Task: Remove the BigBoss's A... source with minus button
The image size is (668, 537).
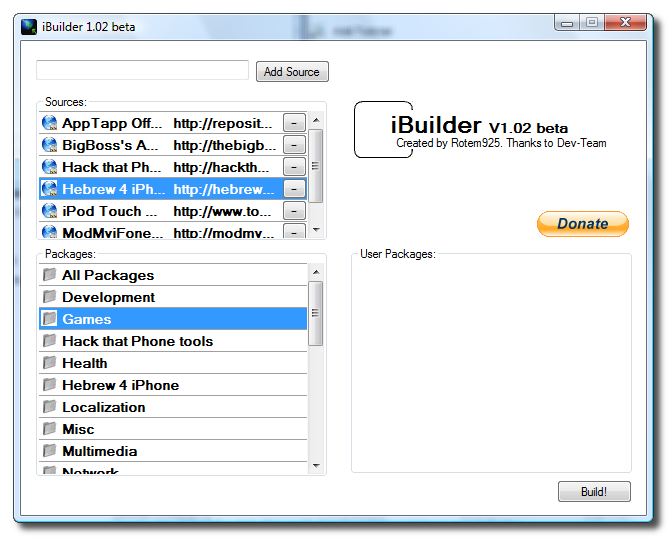Action: click(294, 145)
